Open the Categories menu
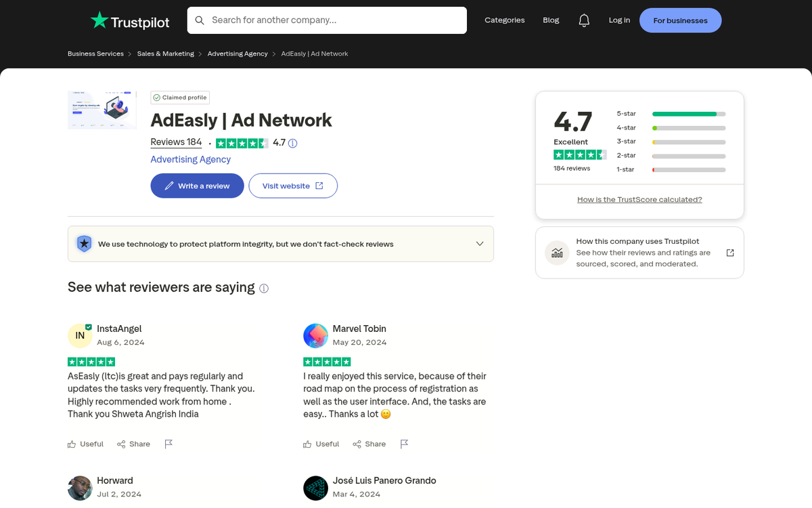This screenshot has width=812, height=508. [x=505, y=20]
